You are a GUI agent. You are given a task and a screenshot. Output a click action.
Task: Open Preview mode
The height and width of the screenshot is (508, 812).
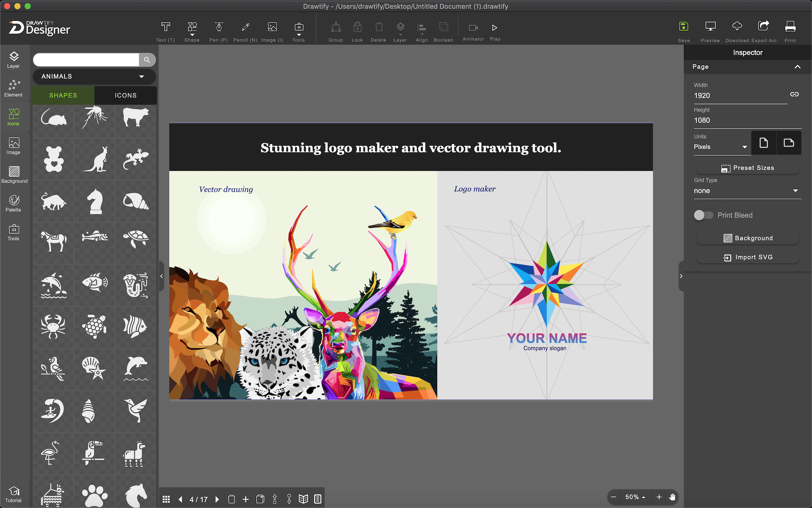pyautogui.click(x=710, y=32)
